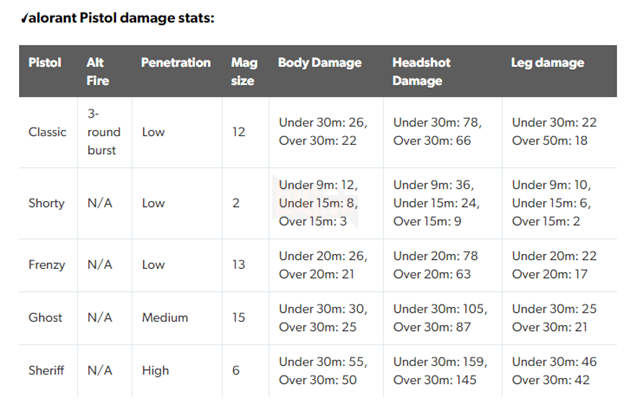Select the Leg damage column header
Screen dimensions: 630x405
pos(548,62)
